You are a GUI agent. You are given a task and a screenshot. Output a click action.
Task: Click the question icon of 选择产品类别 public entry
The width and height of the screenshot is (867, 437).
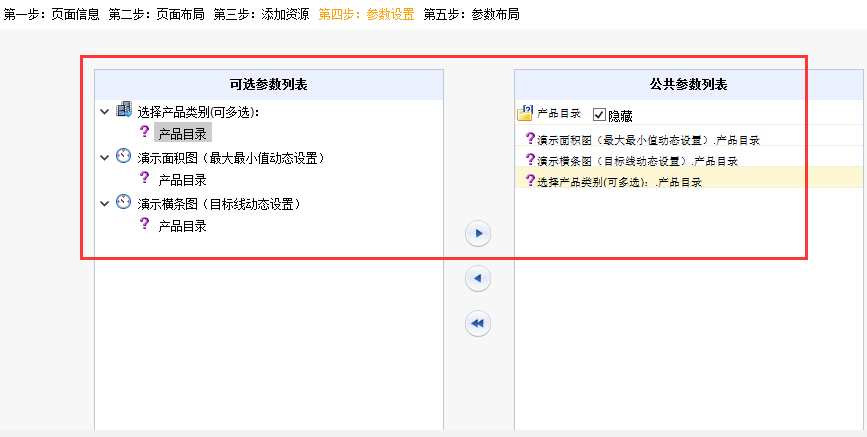click(530, 180)
